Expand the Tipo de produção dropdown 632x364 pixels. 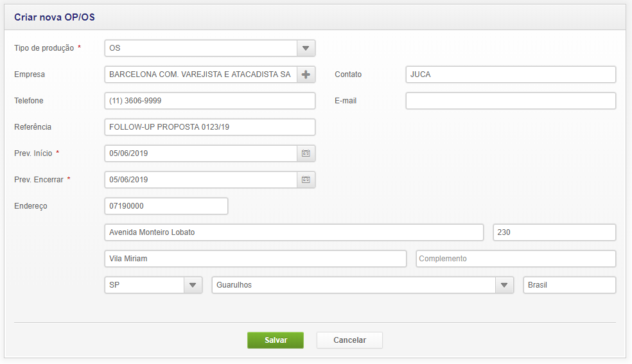click(x=306, y=48)
